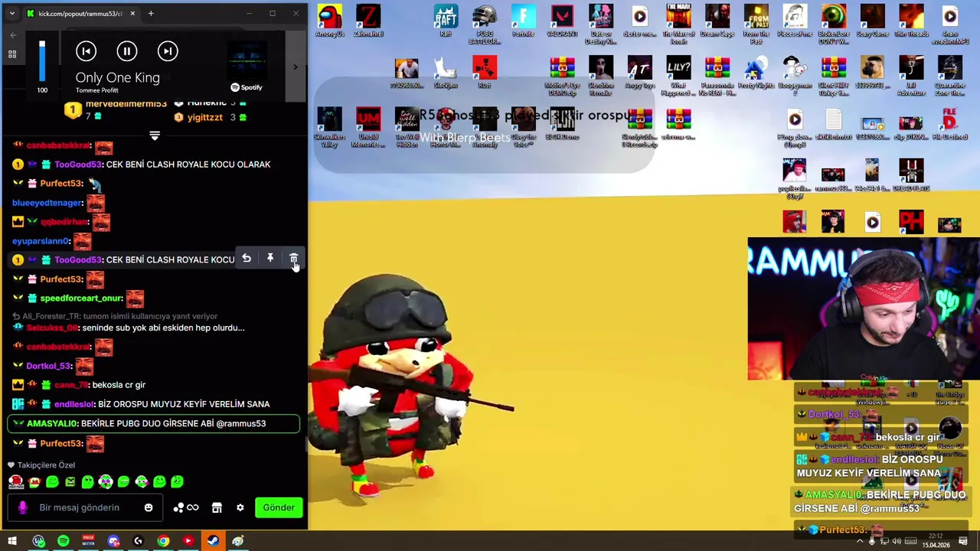Open PUBG Battlegrounds desktop shortcut
980x551 pixels.
[485, 24]
